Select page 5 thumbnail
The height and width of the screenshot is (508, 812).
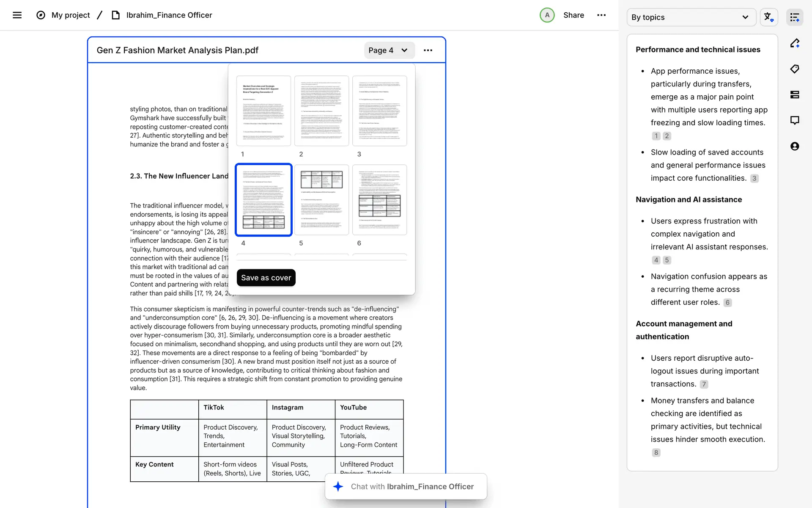click(321, 200)
